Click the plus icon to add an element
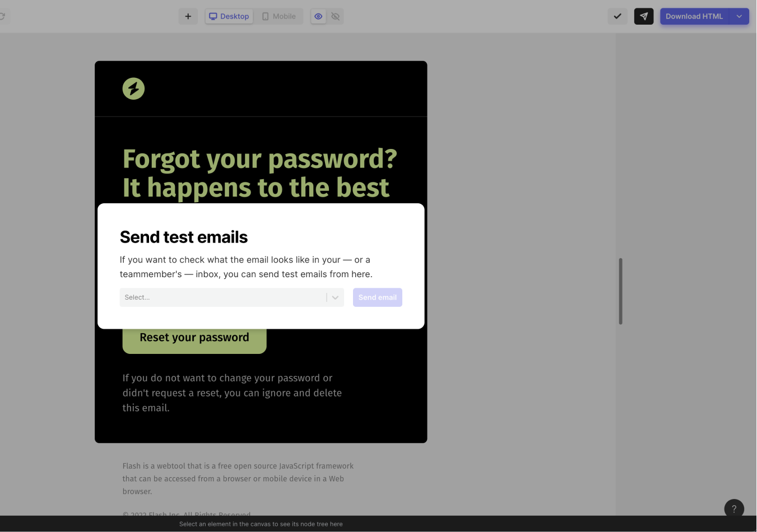757x532 pixels. coord(188,16)
